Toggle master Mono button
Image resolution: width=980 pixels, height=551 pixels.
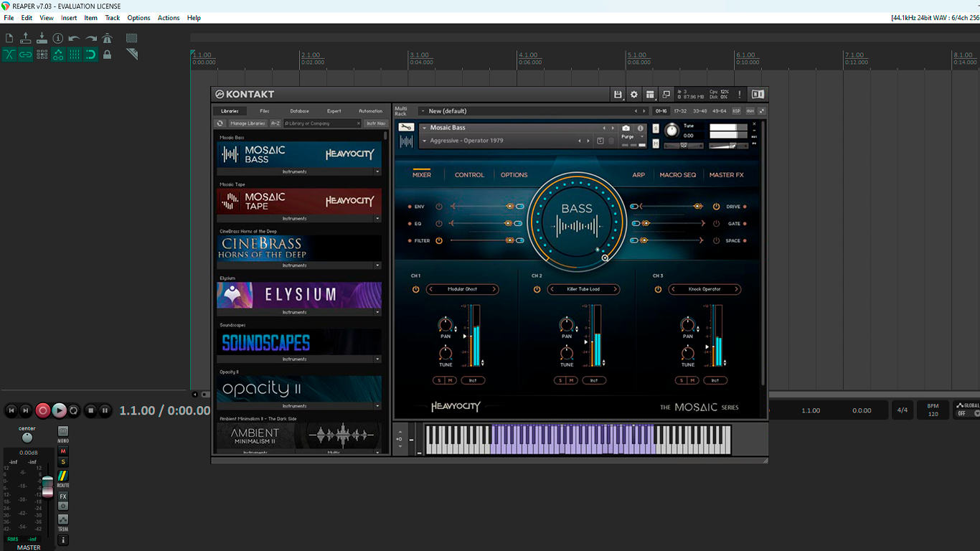(x=63, y=431)
